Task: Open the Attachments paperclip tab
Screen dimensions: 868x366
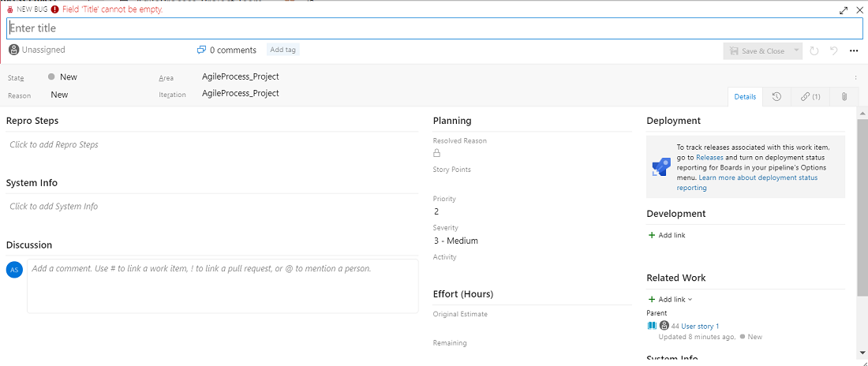Action: (x=844, y=97)
